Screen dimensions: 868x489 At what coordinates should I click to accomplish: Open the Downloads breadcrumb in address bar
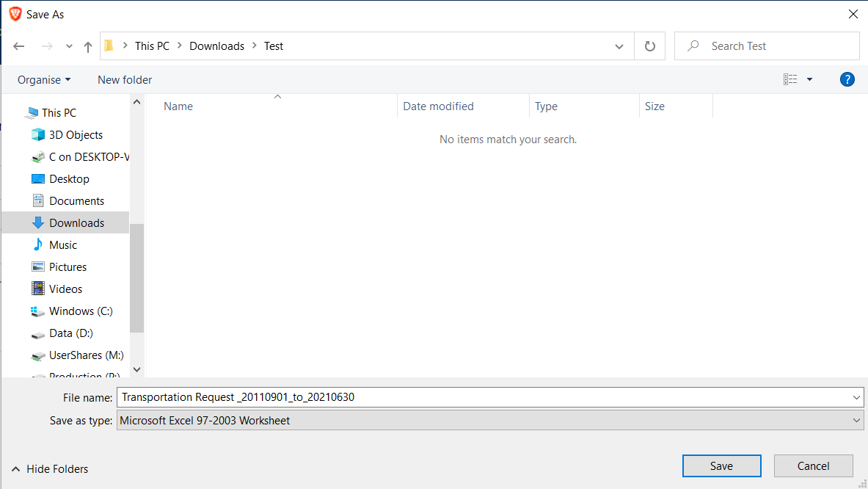point(216,46)
